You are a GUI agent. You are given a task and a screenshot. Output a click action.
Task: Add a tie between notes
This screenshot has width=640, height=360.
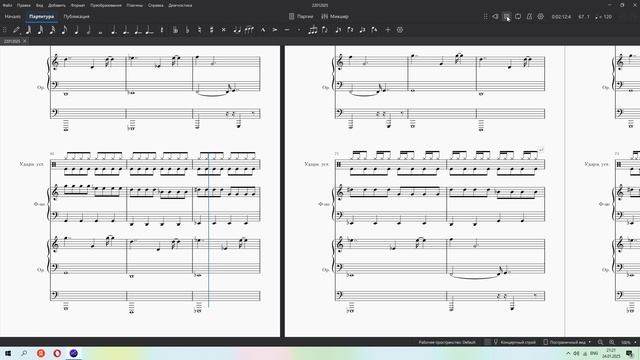[x=237, y=30]
